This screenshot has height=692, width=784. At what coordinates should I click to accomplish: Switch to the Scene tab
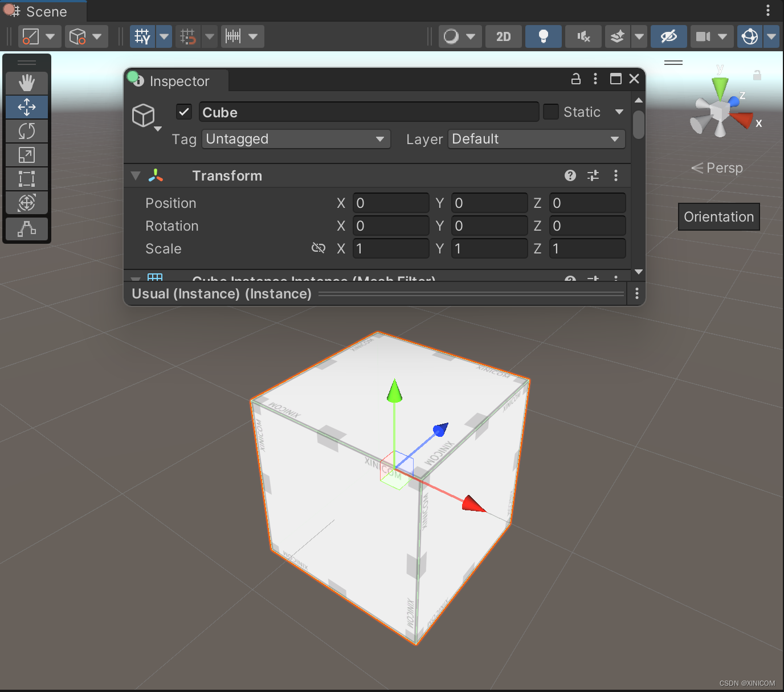pos(43,11)
